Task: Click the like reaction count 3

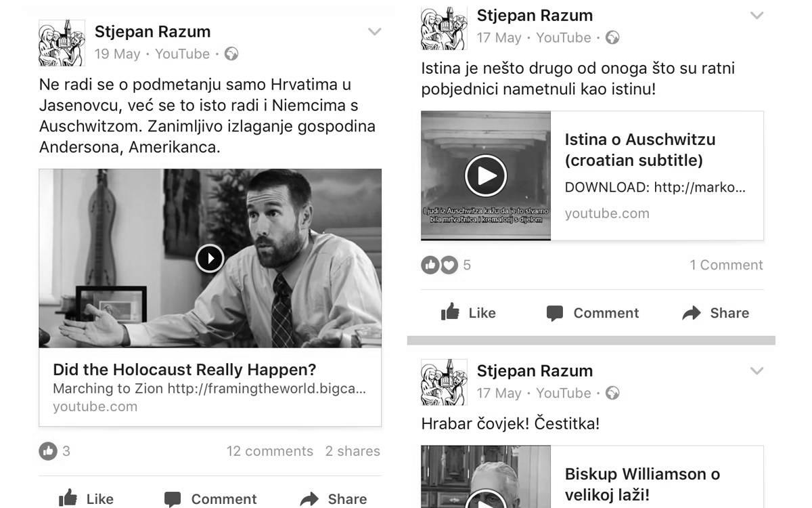Action: (66, 451)
